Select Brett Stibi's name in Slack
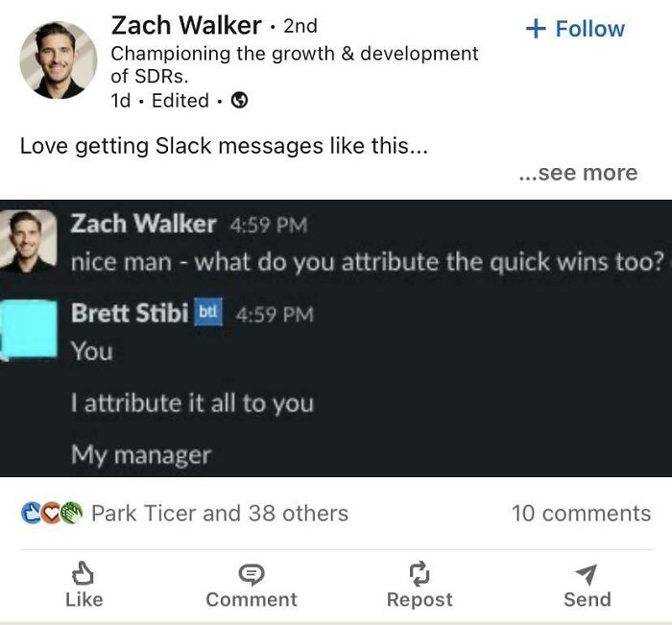 click(129, 313)
